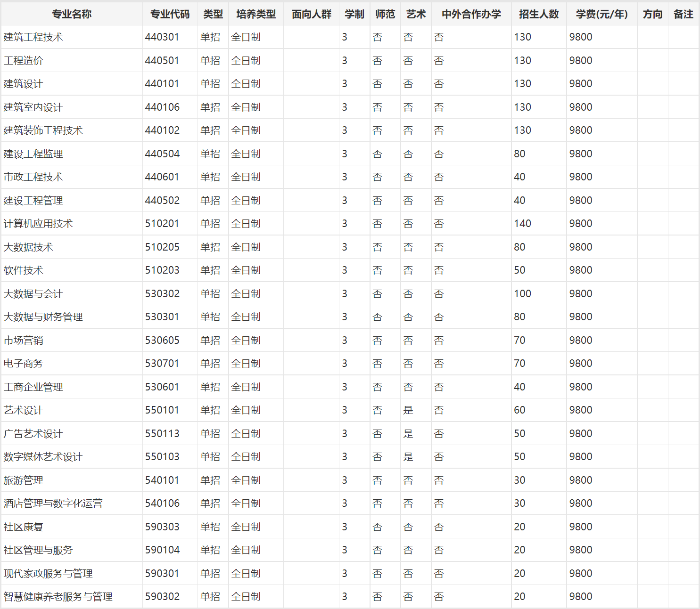This screenshot has width=700, height=609.
Task: Select the 广告艺术设计 major name
Action: point(33,433)
